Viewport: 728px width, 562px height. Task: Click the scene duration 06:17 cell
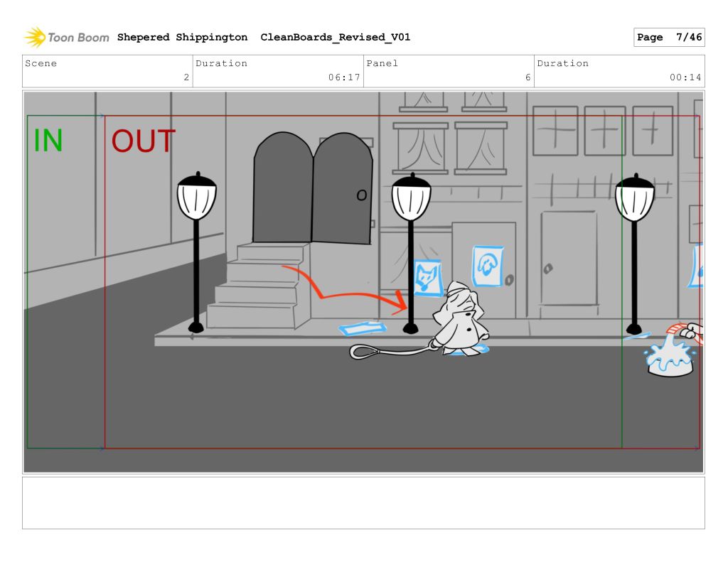coord(278,71)
